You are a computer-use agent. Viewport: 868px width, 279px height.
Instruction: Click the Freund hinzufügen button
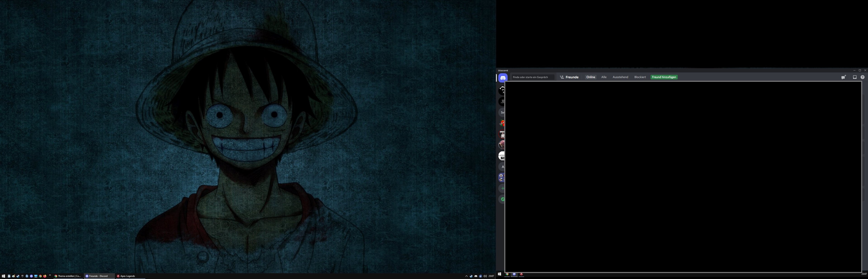tap(664, 77)
